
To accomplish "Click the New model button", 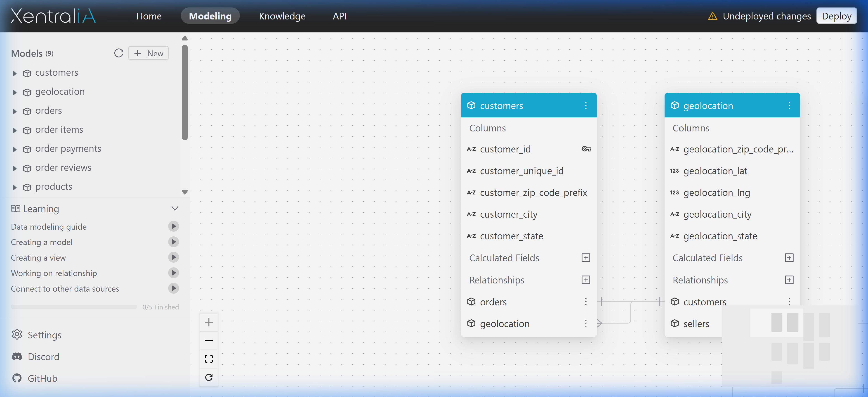I will pyautogui.click(x=148, y=53).
